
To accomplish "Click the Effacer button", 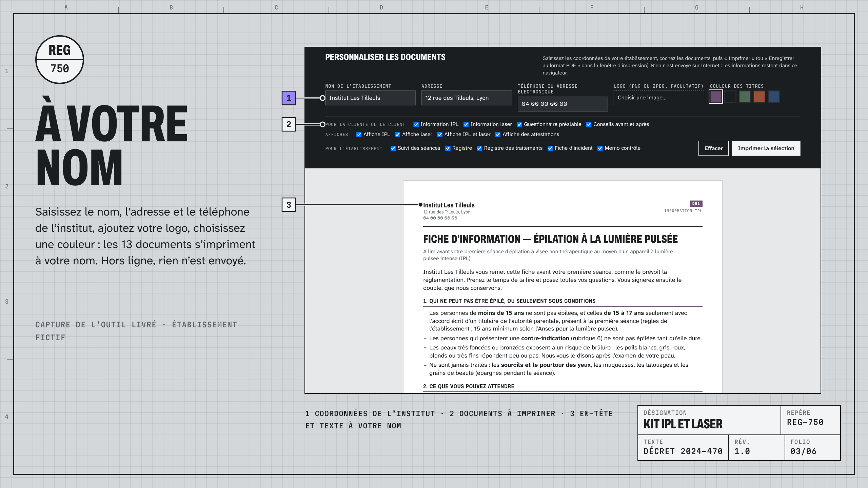I will [713, 148].
